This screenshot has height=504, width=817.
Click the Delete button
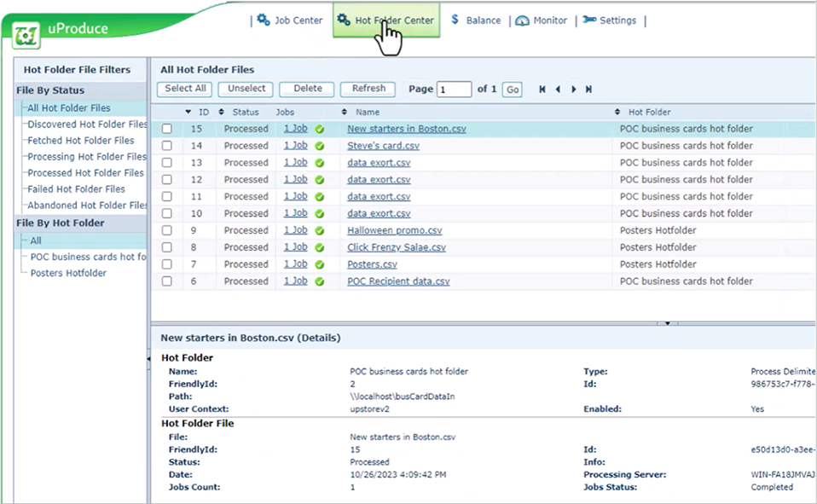click(307, 90)
